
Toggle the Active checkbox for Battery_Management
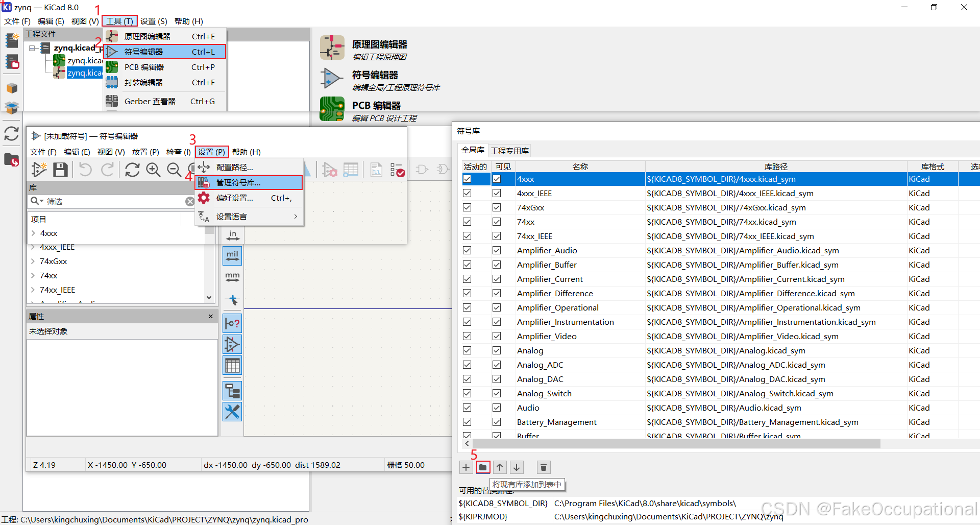(467, 422)
